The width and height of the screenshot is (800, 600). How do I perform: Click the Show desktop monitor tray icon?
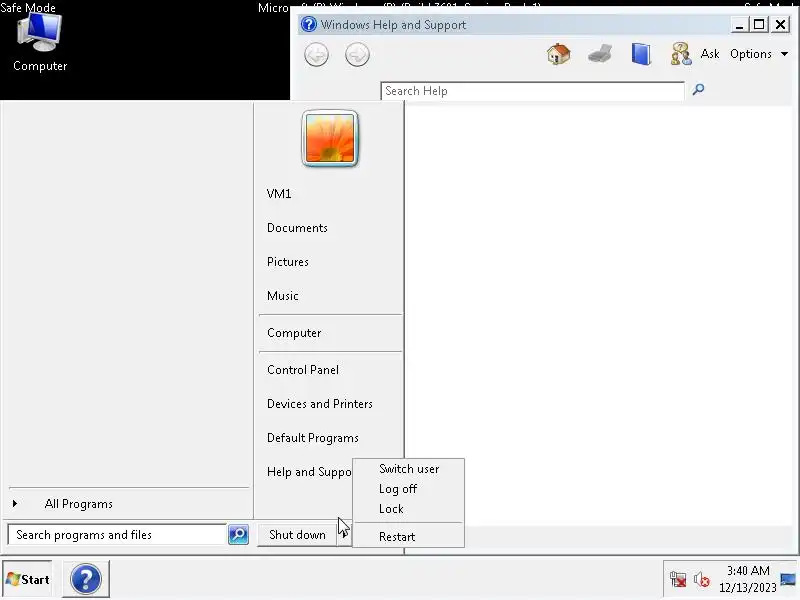[788, 579]
